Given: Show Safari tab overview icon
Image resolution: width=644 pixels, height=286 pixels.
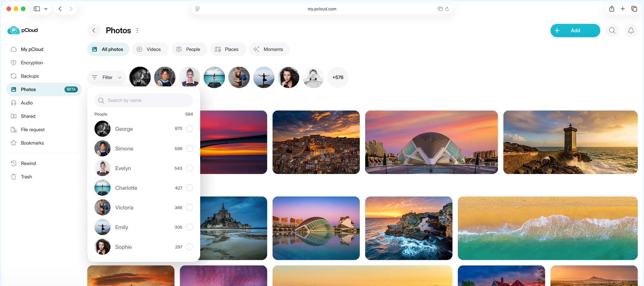Looking at the screenshot, I should click(634, 9).
